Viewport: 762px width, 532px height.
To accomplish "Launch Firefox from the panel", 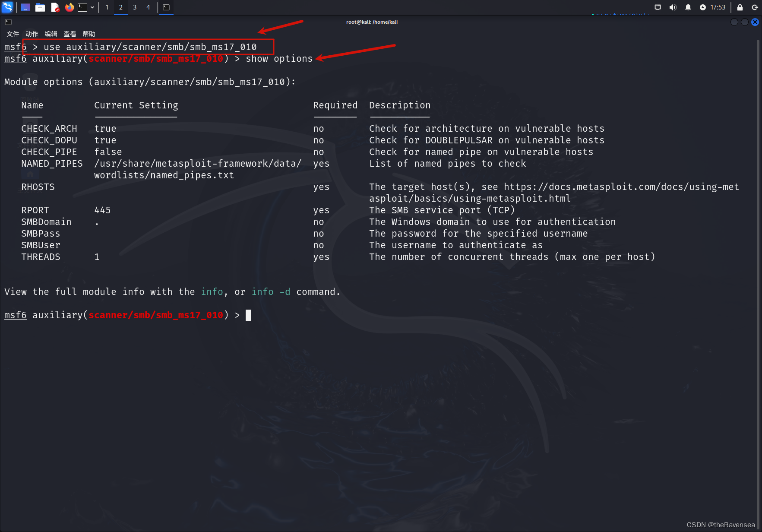I will pos(69,7).
